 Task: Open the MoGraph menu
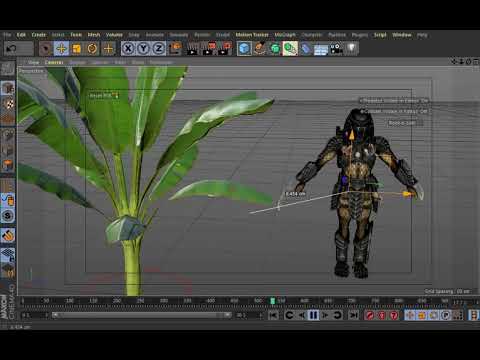point(285,35)
